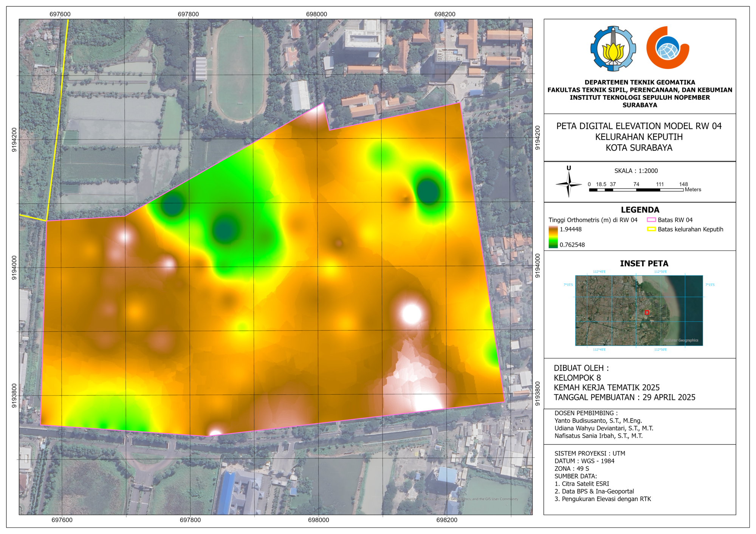Click the orange globe geomatics logo

(x=668, y=48)
